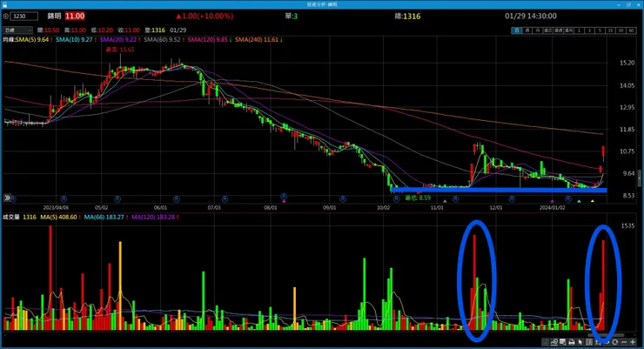Click the SMA(10) 9.27 indicator label
The width and height of the screenshot is (644, 349).
(74, 40)
